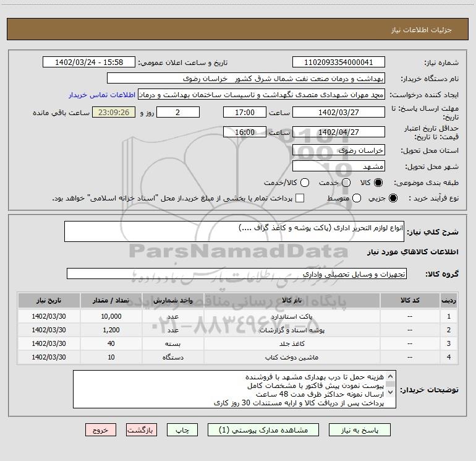476x461 pixels.
Task: Click the price validity date 1402/04/27
Action: pyautogui.click(x=339, y=132)
